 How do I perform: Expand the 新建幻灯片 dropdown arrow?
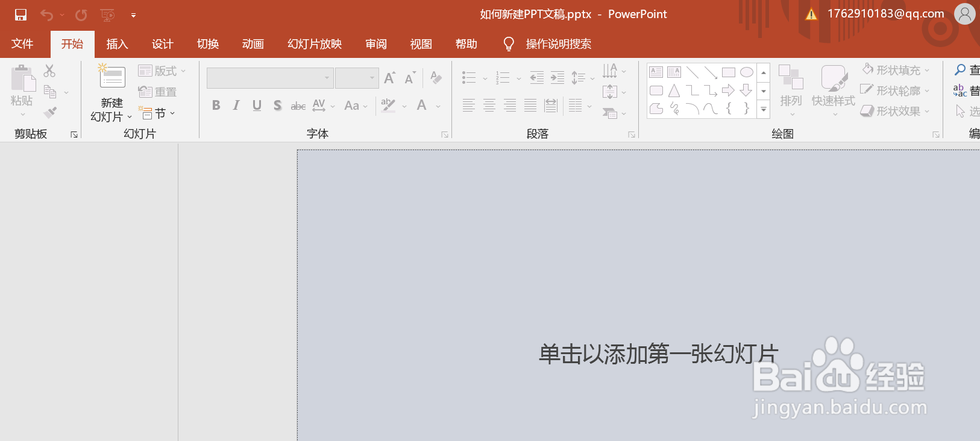tap(130, 117)
